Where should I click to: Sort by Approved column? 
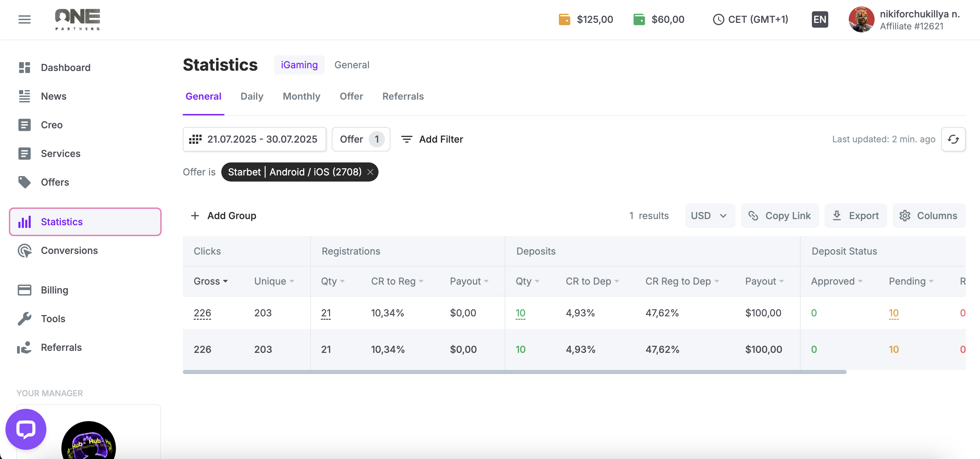(x=836, y=281)
